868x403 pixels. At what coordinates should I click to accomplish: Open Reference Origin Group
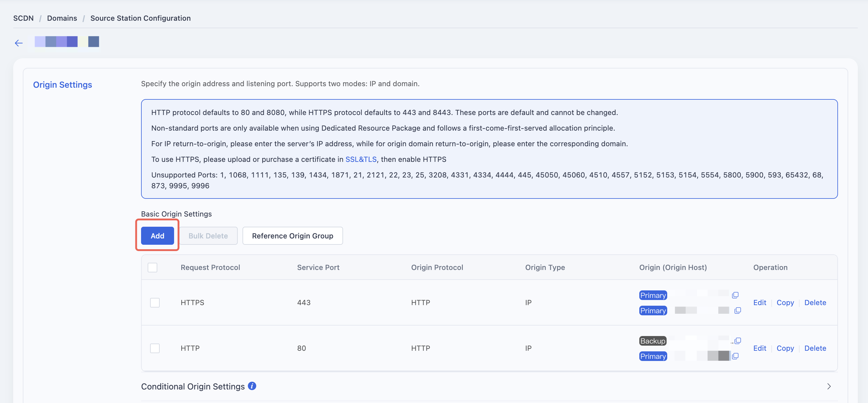292,236
